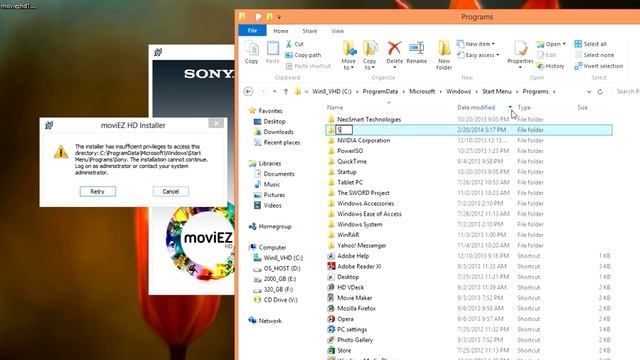The image size is (640, 360).
Task: Click the Edit command in the Open group
Action: click(547, 55)
